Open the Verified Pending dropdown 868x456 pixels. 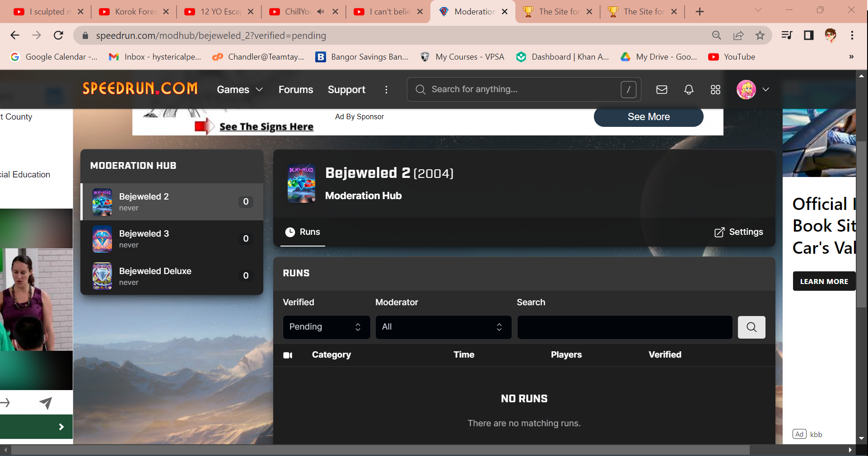click(x=327, y=327)
